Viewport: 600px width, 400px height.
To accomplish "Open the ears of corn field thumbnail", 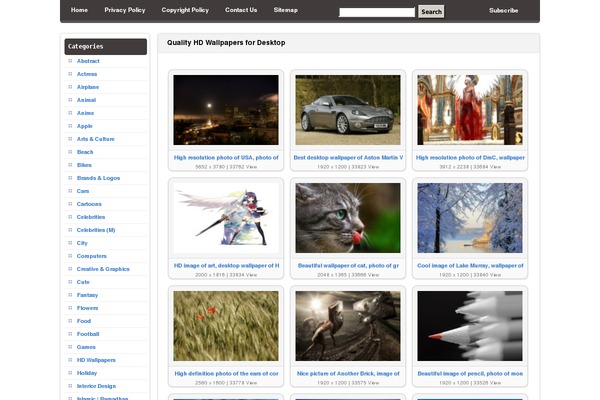I will 226,326.
